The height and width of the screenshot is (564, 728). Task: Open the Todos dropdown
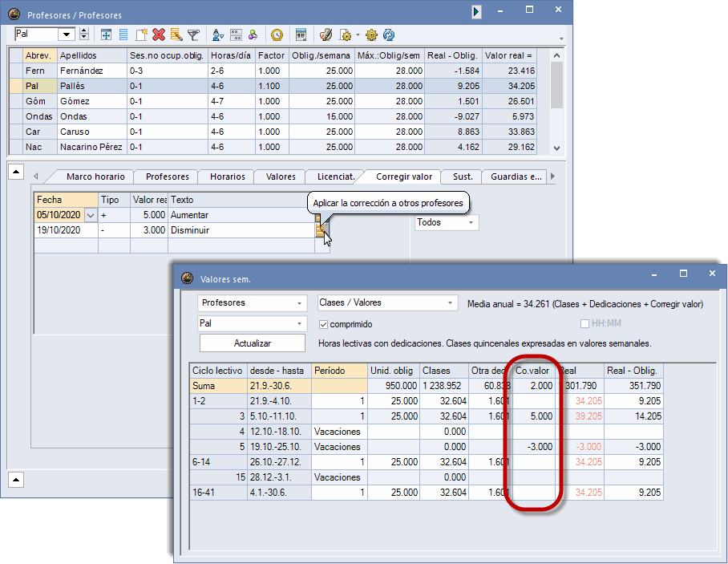(x=446, y=222)
